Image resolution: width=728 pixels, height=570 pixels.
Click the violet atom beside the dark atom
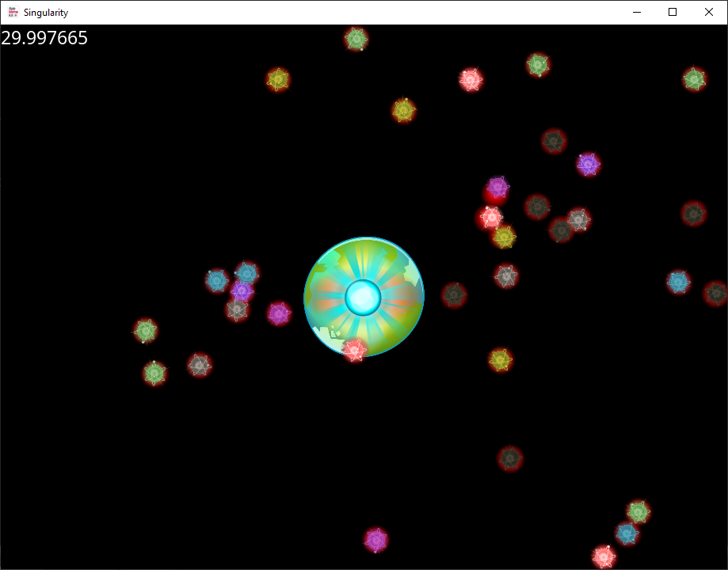click(589, 164)
